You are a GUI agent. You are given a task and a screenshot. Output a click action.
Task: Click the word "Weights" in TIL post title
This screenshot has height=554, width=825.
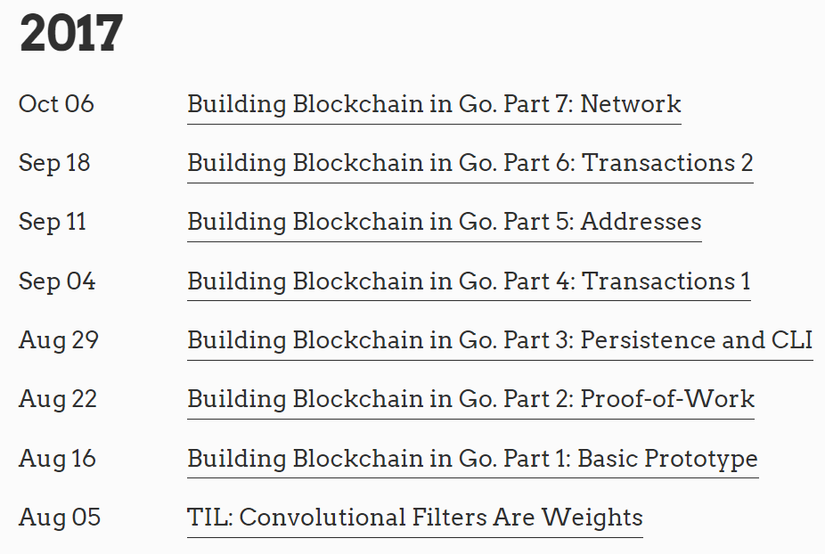click(x=592, y=518)
